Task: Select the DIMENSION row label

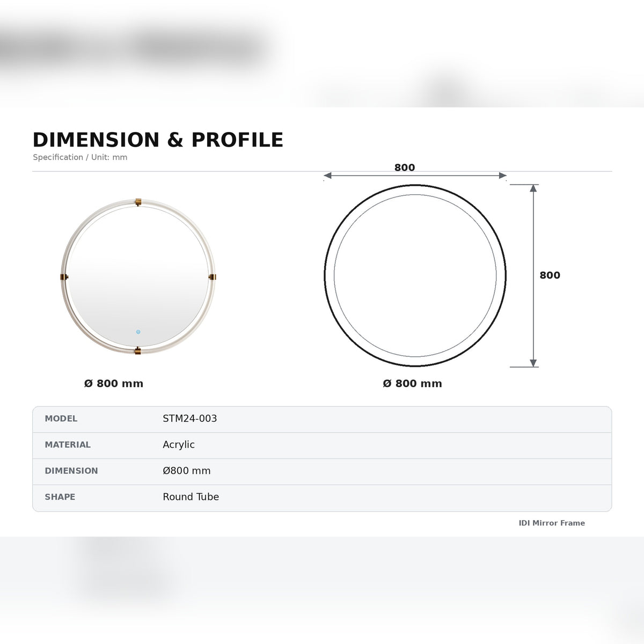Action: pos(71,471)
